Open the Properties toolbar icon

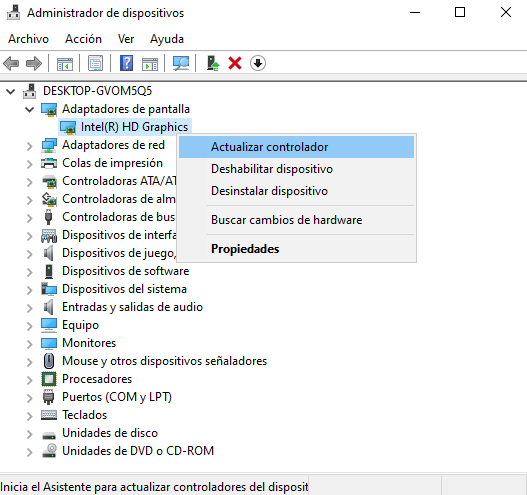[95, 63]
